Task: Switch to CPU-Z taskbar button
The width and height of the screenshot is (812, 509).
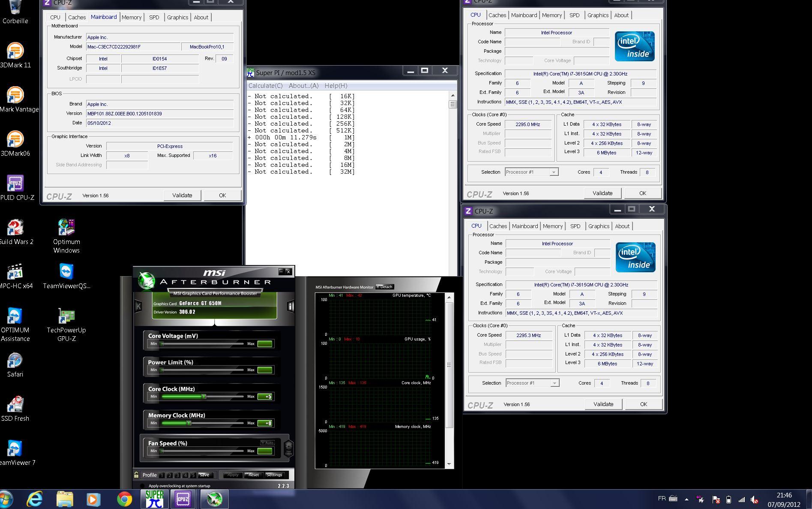Action: point(183,499)
